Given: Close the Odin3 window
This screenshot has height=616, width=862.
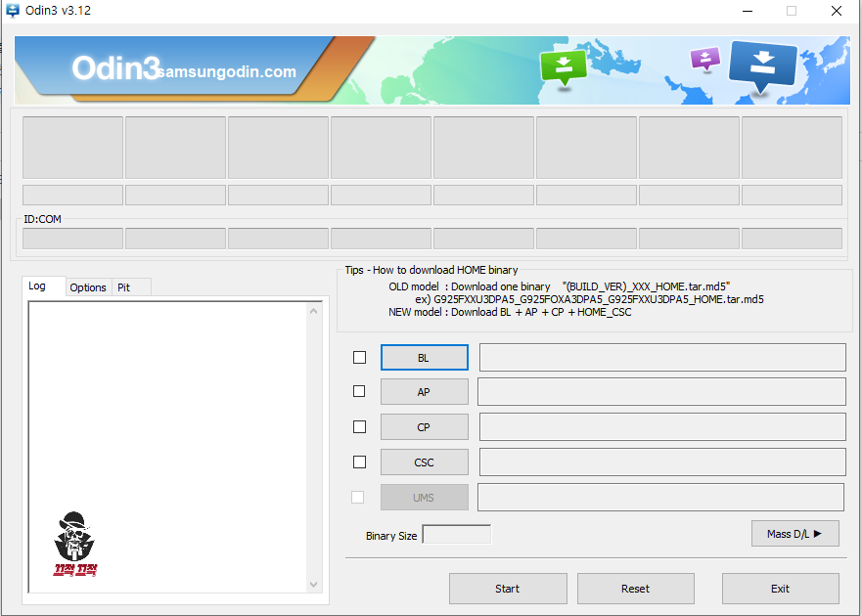Looking at the screenshot, I should (x=837, y=11).
